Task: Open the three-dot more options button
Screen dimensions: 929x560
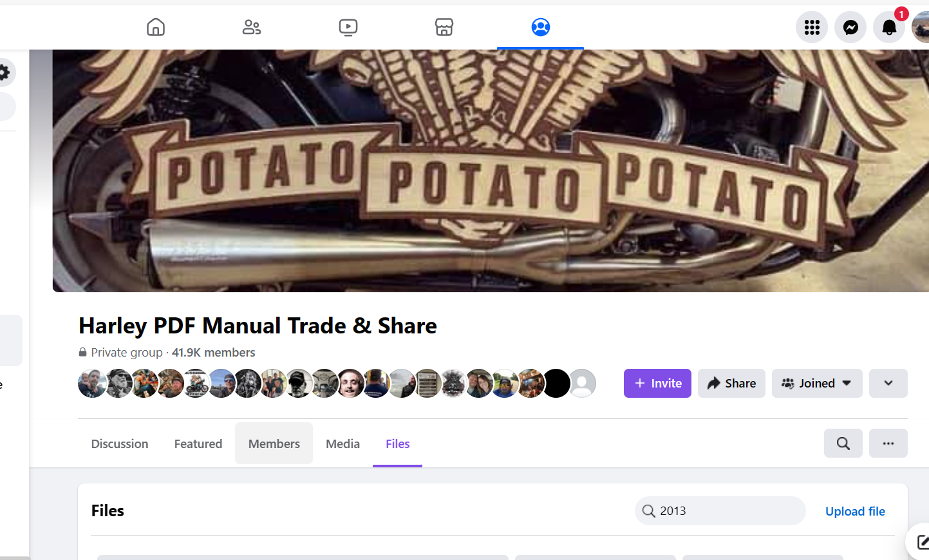Action: coord(888,443)
